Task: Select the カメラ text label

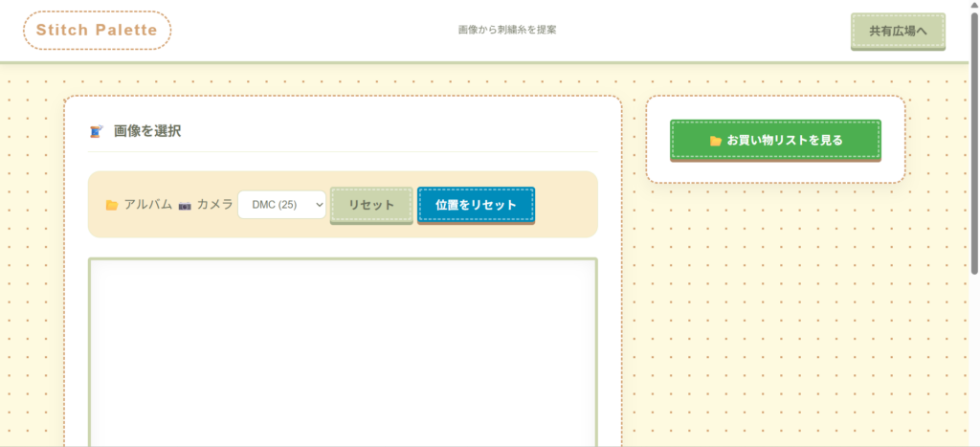Action: (x=214, y=205)
